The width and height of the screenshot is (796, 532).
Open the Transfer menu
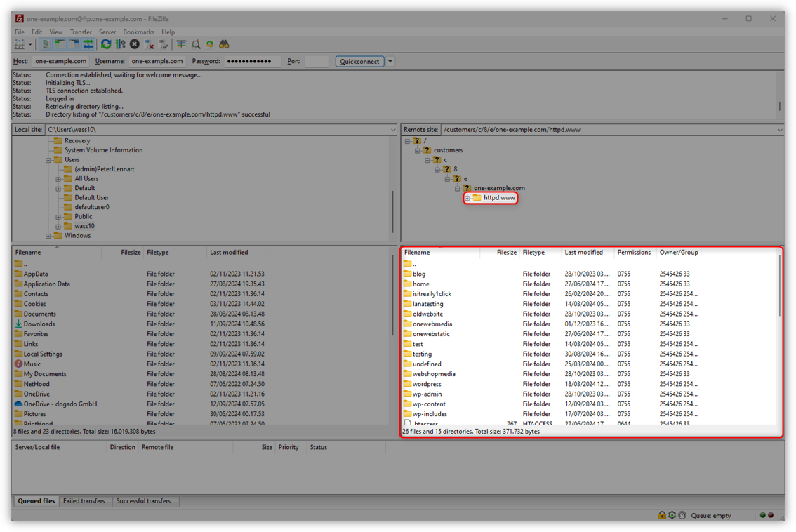81,32
